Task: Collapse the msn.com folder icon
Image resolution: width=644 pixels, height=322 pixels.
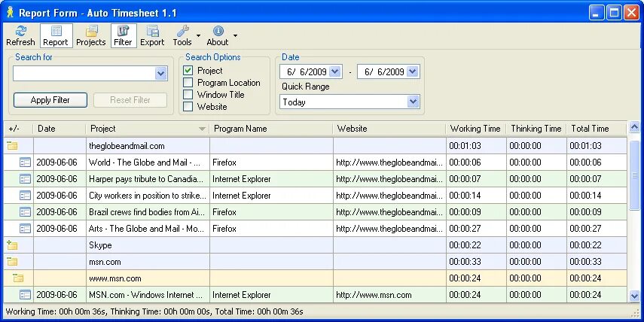Action: 12,261
